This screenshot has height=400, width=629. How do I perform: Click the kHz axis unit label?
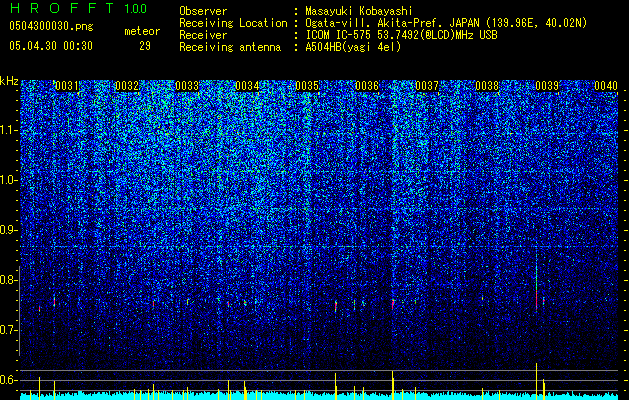tap(9, 81)
